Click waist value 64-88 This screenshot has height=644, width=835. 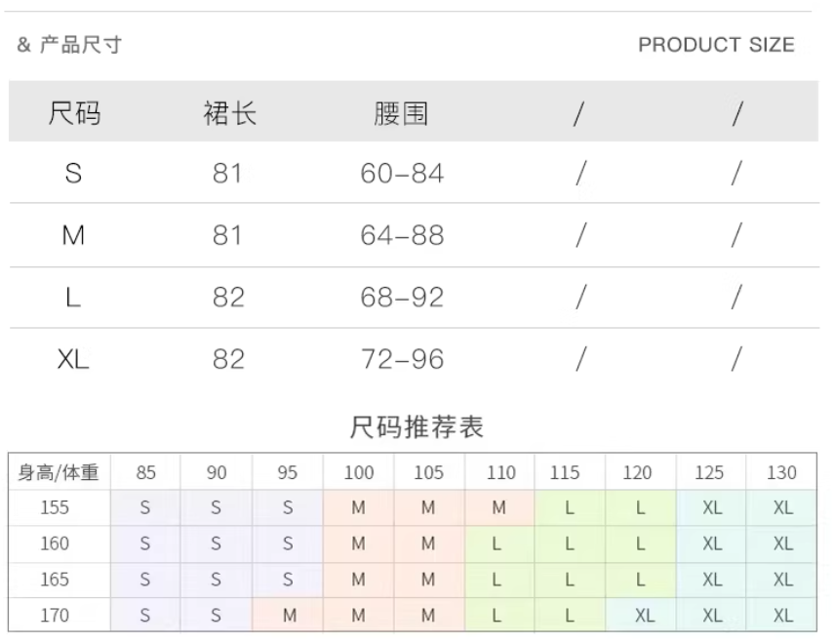click(402, 235)
